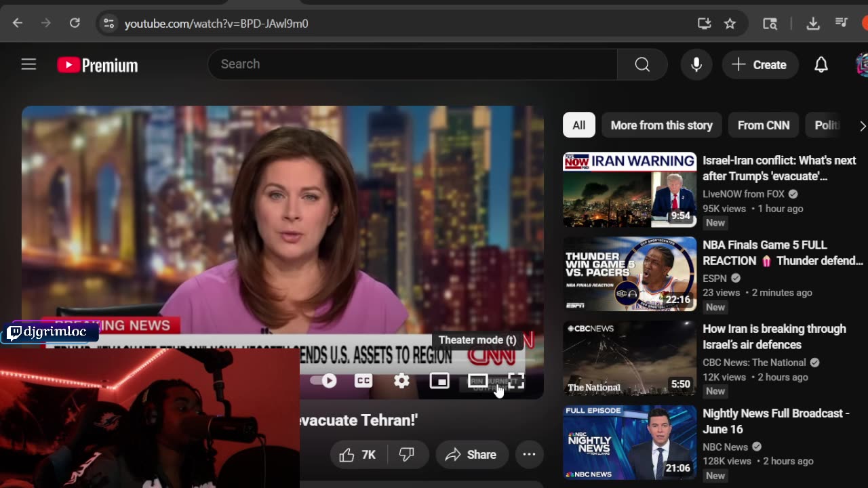Open the Israel-Iran conflict video title

pos(779,168)
